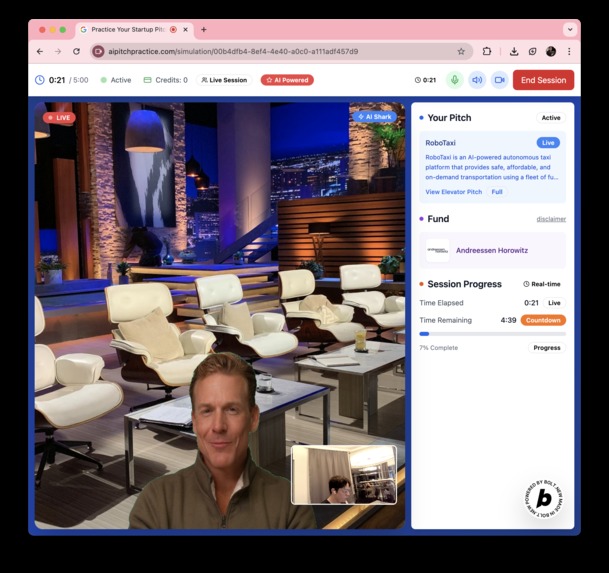Close the Practice Your Startup Pitch tab
609x573 pixels.
[186, 30]
